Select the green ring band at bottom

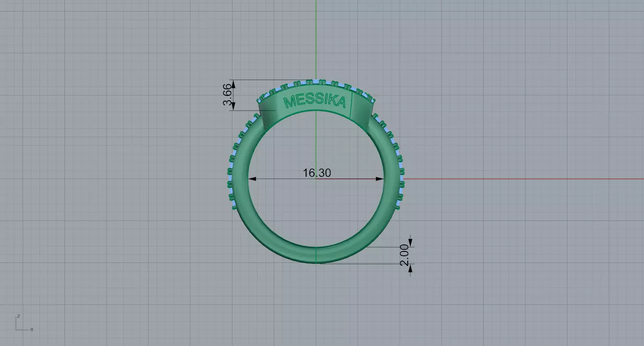(x=316, y=255)
